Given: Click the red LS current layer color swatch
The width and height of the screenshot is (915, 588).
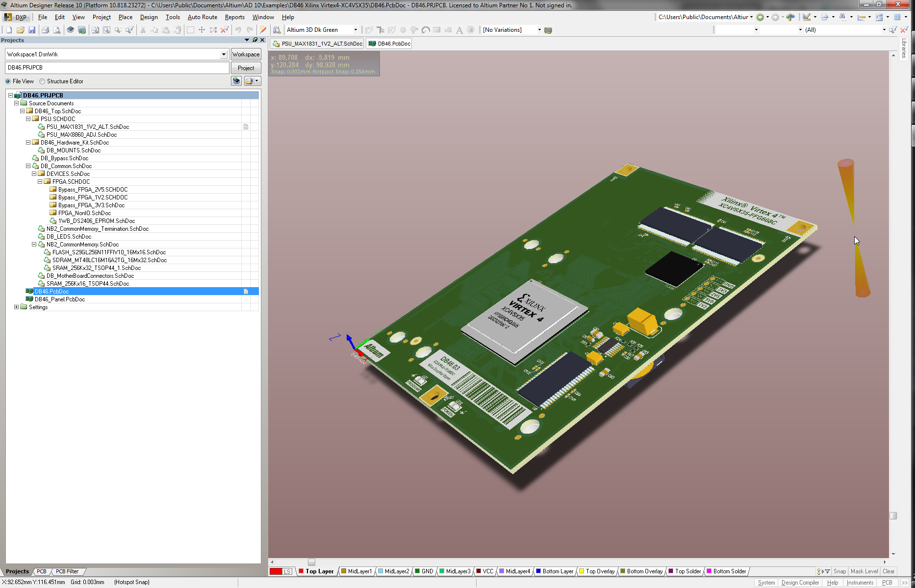Looking at the screenshot, I should coord(276,571).
